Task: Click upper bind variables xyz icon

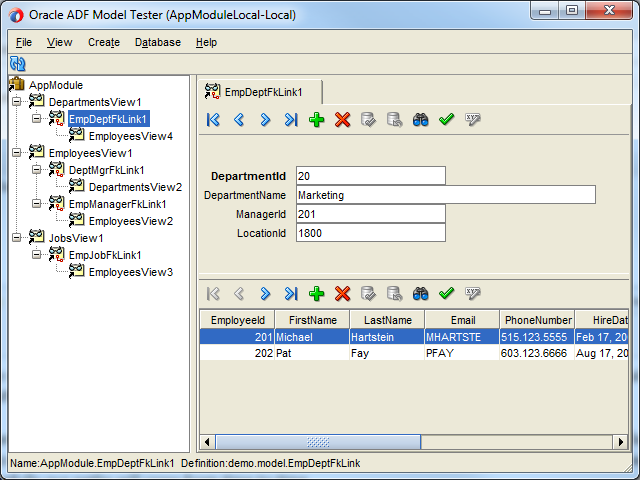Action: (x=473, y=120)
